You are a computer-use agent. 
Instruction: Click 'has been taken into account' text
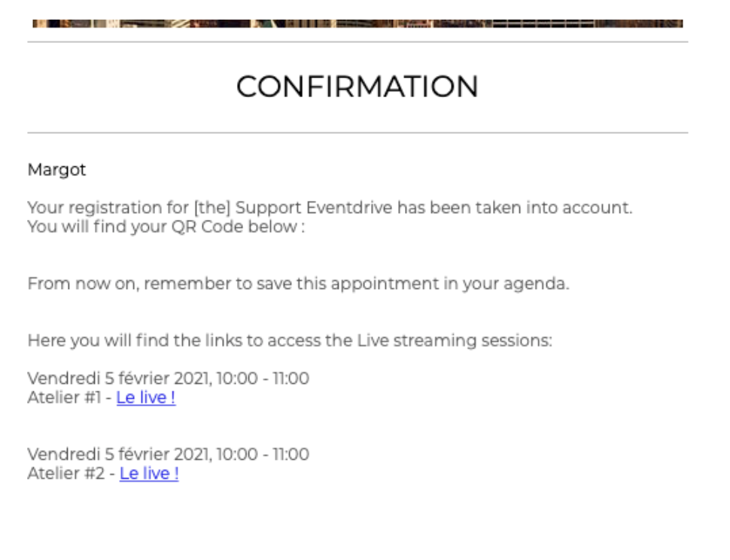point(515,208)
